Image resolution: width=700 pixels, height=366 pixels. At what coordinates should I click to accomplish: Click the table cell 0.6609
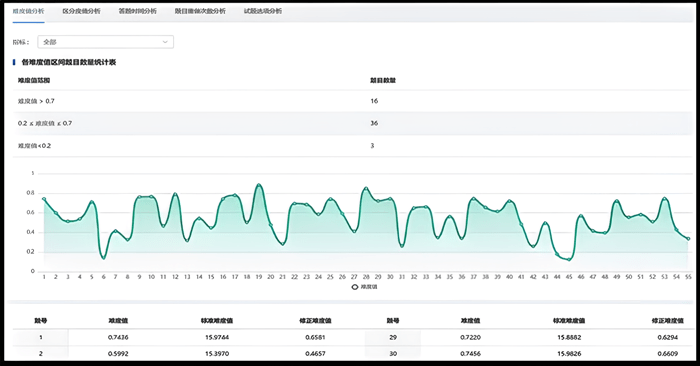[668, 354]
